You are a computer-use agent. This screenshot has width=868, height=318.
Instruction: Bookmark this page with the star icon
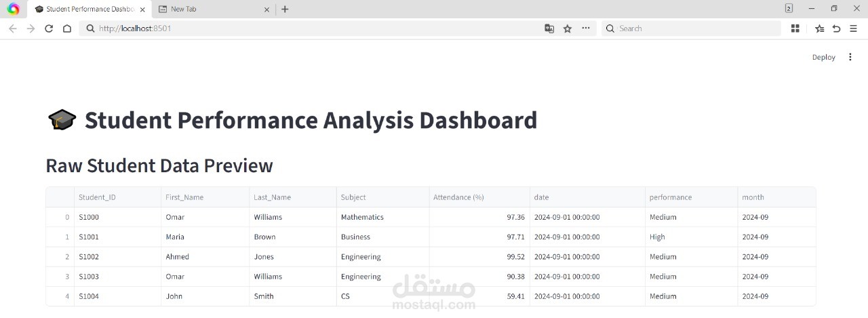pyautogui.click(x=568, y=28)
